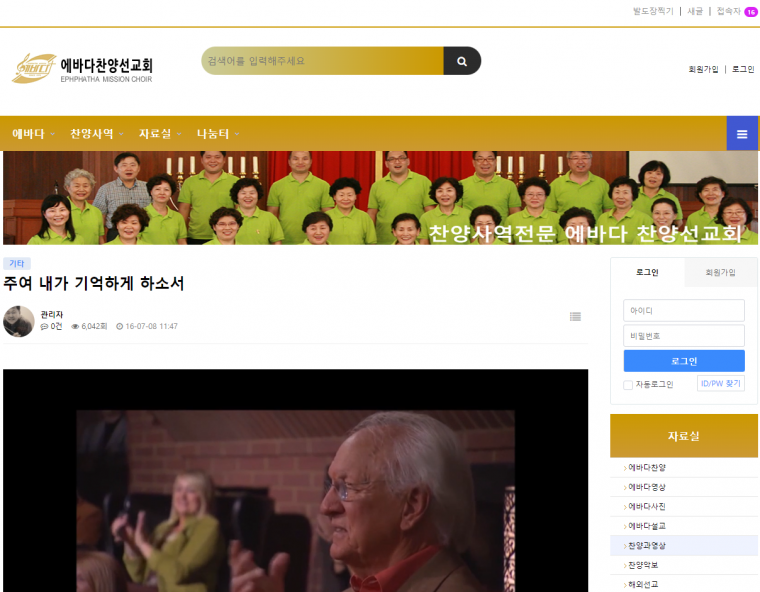Click the 아이디 input field
760x592 pixels.
[x=684, y=311]
